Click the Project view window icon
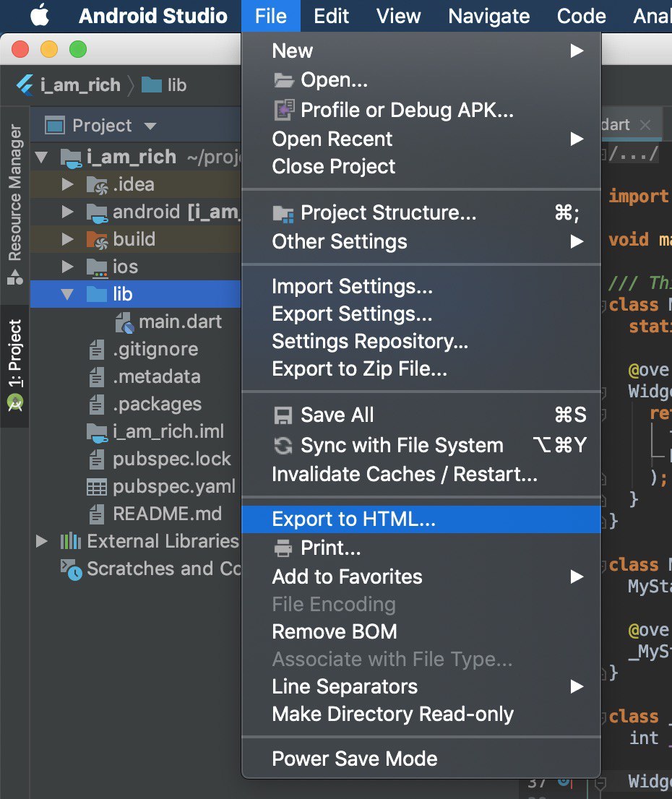This screenshot has width=672, height=799. pos(55,126)
